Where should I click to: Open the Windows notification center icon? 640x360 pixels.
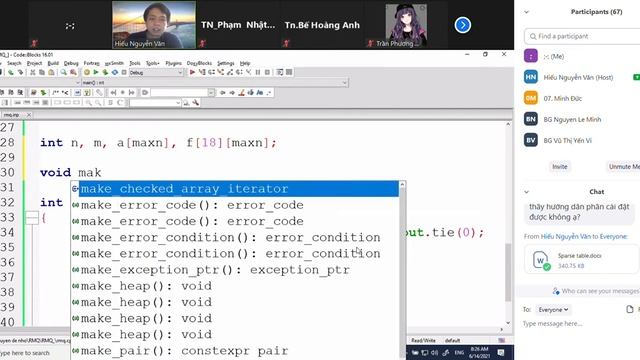click(x=501, y=353)
